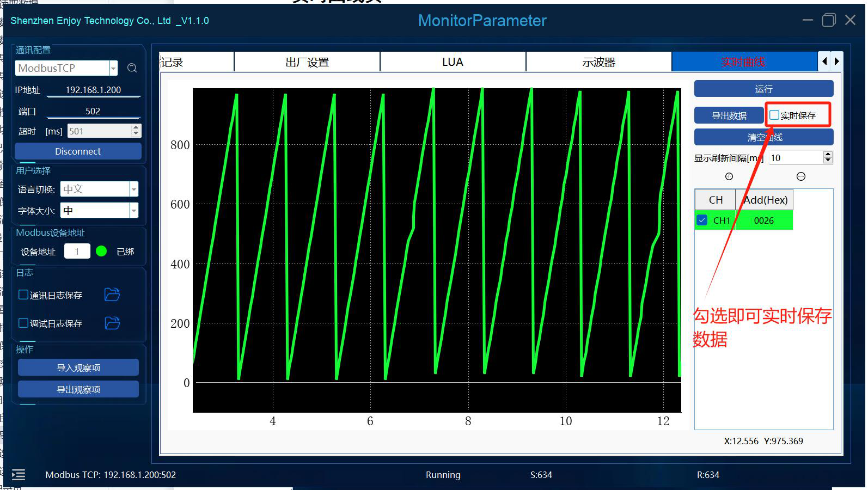
Task: Uncheck the CH1 channel checkbox
Action: click(702, 220)
